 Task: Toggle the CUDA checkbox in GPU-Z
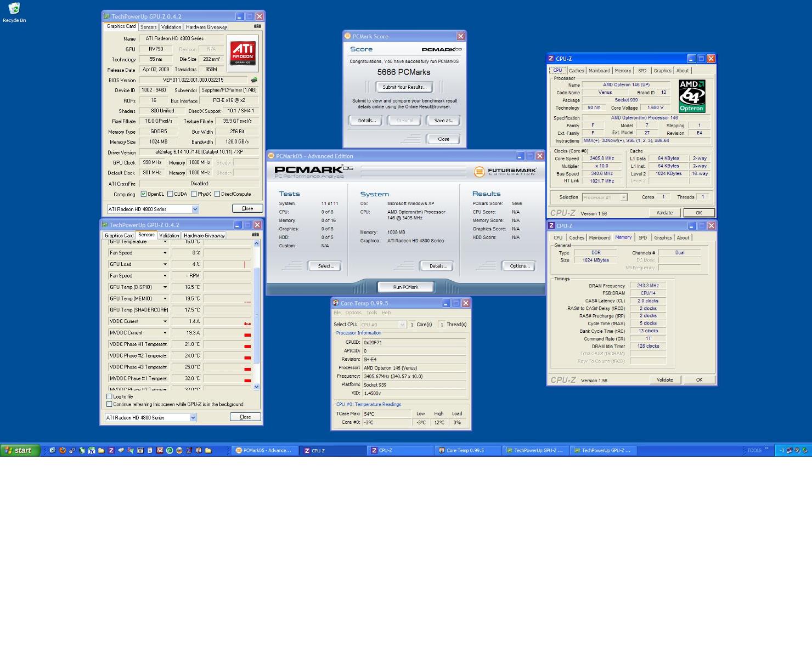point(170,194)
